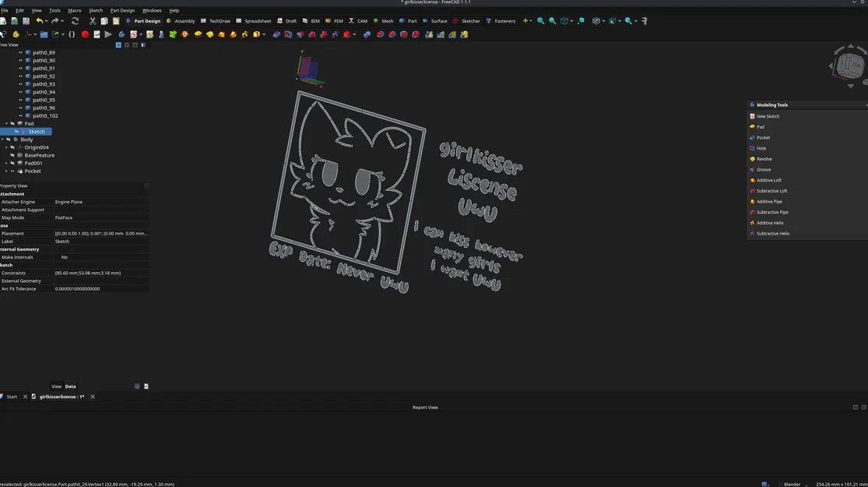The image size is (868, 487).
Task: Click Hole in Modeling Tools panel
Action: pyautogui.click(x=761, y=148)
